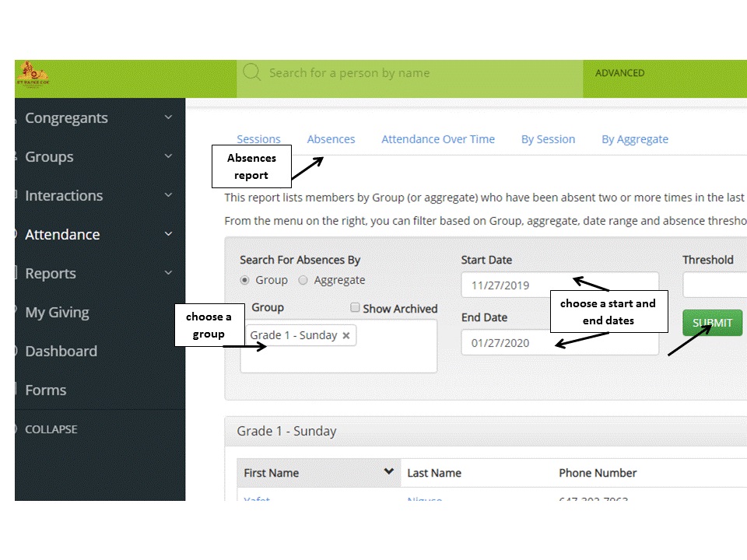Expand the Congregants sidebar menu chevron

(168, 117)
